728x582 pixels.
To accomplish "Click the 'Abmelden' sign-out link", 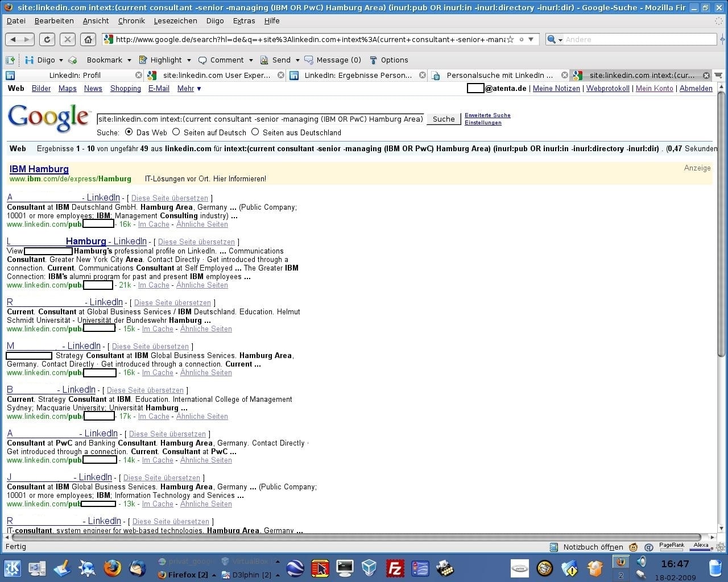I will [696, 88].
